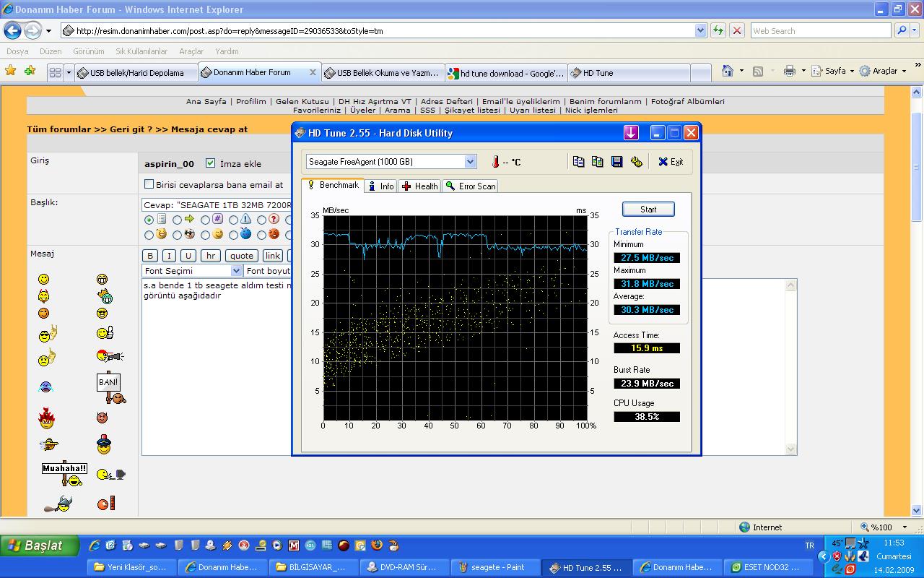This screenshot has height=578, width=924.
Task: Save HD Tune screenshot with floppy icon
Action: 616,162
